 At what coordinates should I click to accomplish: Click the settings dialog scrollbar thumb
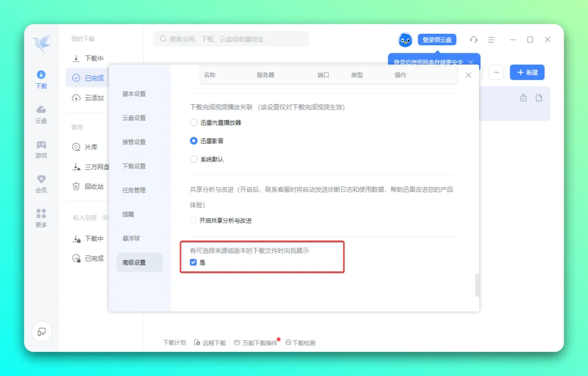pyautogui.click(x=477, y=285)
